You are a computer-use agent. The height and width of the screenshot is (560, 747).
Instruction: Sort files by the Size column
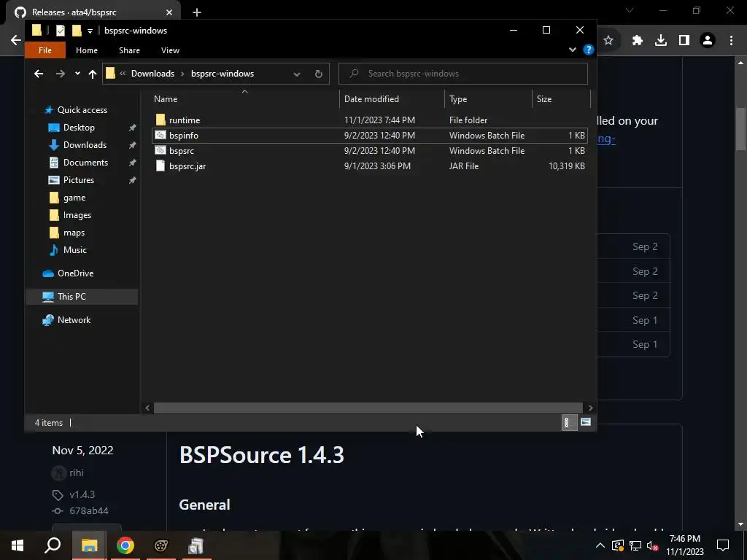[561, 99]
